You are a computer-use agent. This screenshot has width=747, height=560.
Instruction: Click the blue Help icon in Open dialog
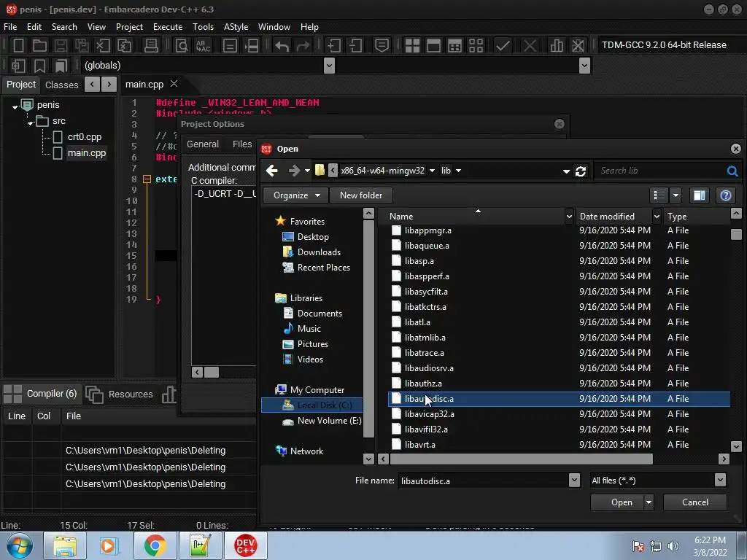(726, 195)
